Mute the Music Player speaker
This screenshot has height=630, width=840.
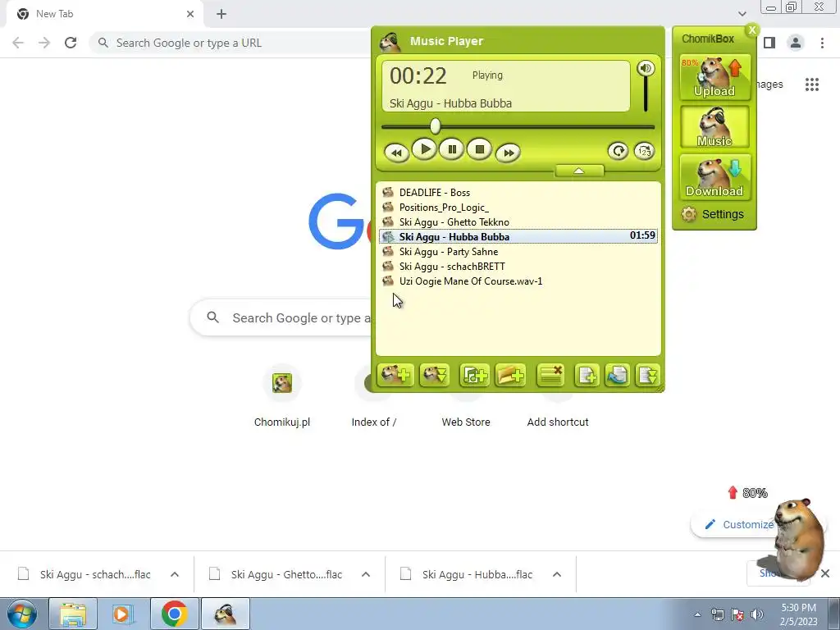[646, 68]
